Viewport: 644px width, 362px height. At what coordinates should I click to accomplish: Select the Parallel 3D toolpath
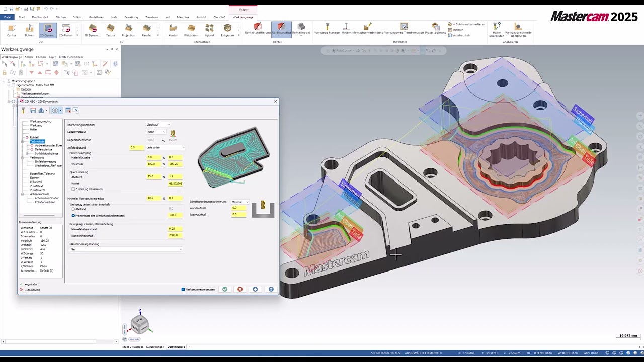pos(147,30)
